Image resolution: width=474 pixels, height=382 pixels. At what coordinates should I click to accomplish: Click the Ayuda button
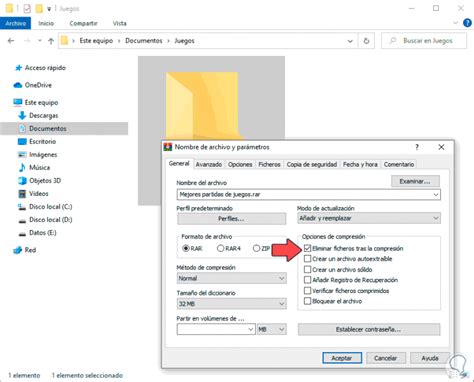430,358
